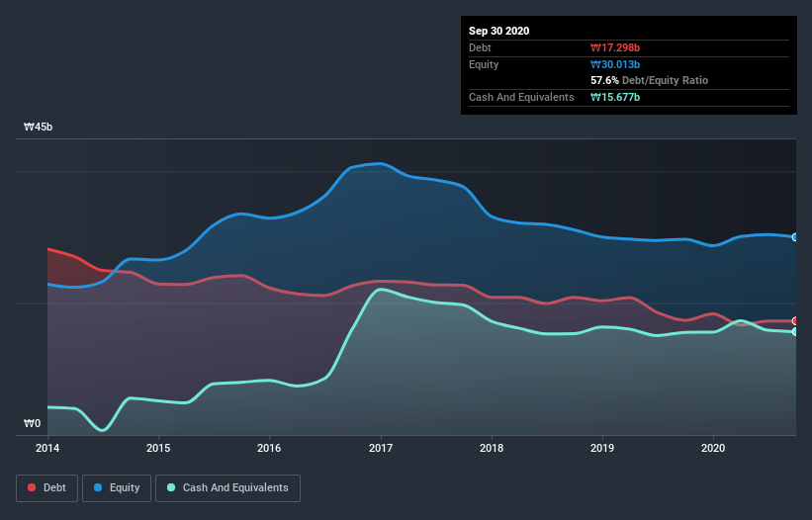Click the 2019 x-axis label
The width and height of the screenshot is (812, 520).
602,448
